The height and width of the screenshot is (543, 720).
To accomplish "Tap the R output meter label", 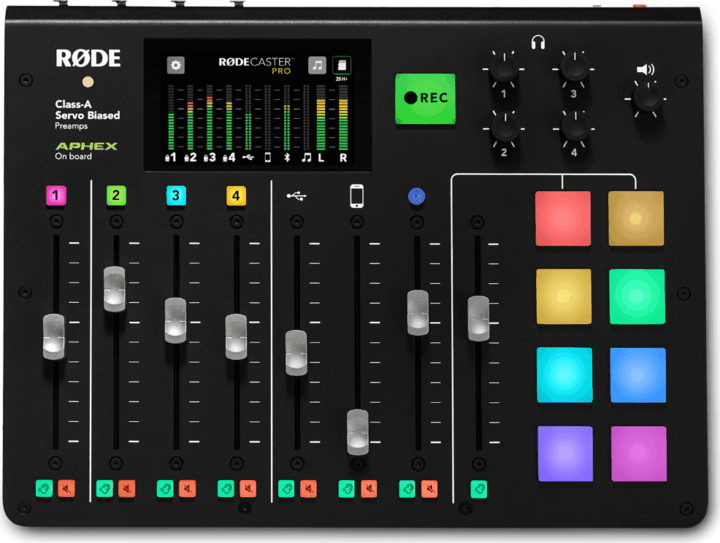I will [x=343, y=158].
